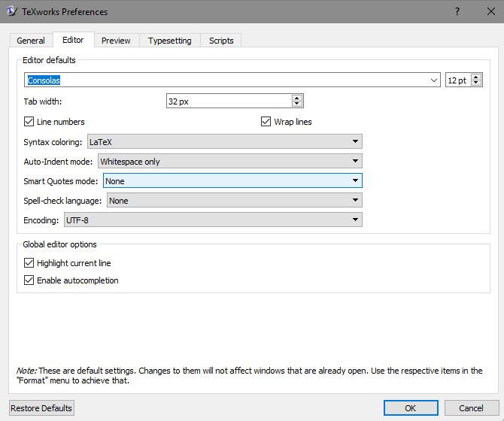This screenshot has width=504, height=421.
Task: Click the help question mark button
Action: (x=457, y=11)
